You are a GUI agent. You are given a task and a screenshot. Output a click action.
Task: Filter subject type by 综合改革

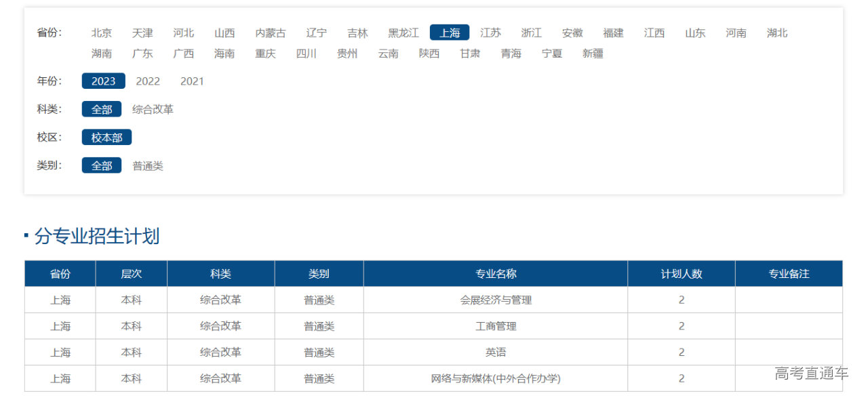tap(153, 109)
